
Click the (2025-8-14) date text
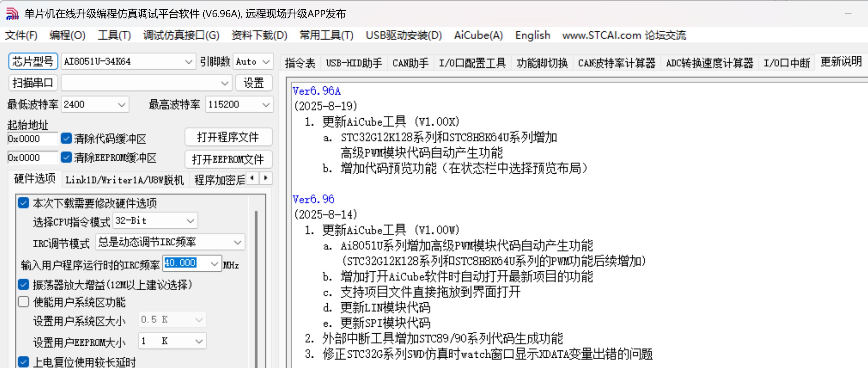(x=326, y=214)
